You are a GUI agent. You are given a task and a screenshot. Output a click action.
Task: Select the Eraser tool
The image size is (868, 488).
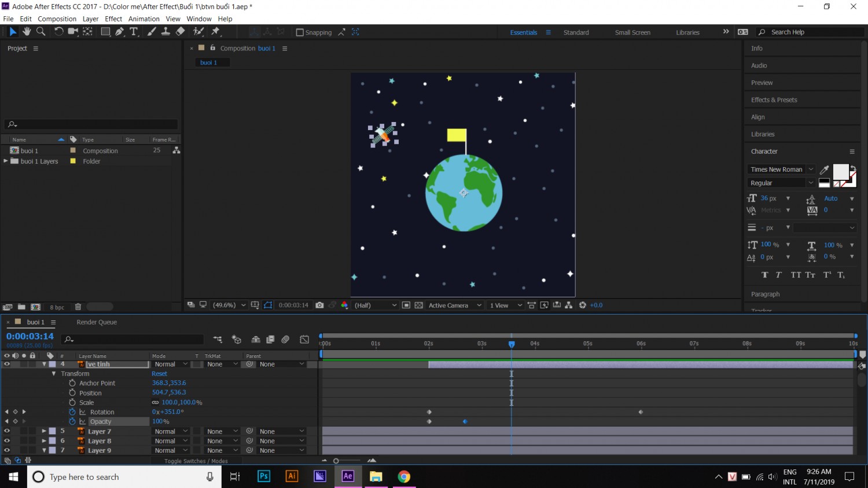click(x=180, y=32)
